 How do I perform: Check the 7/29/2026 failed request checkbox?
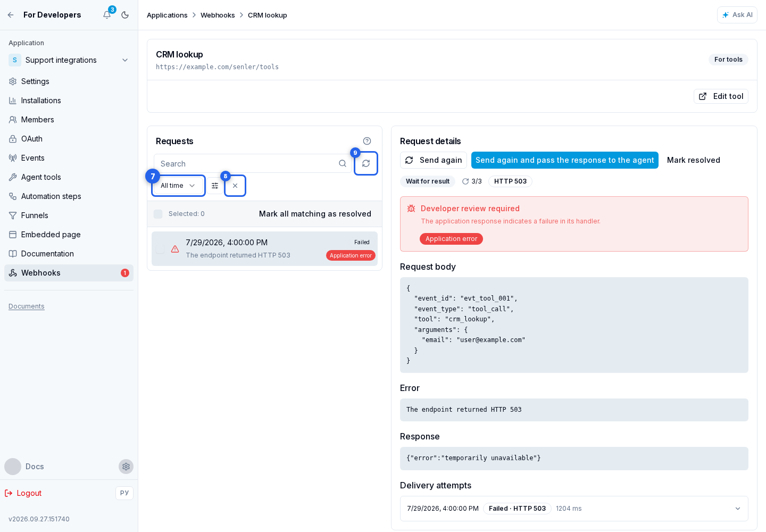160,249
